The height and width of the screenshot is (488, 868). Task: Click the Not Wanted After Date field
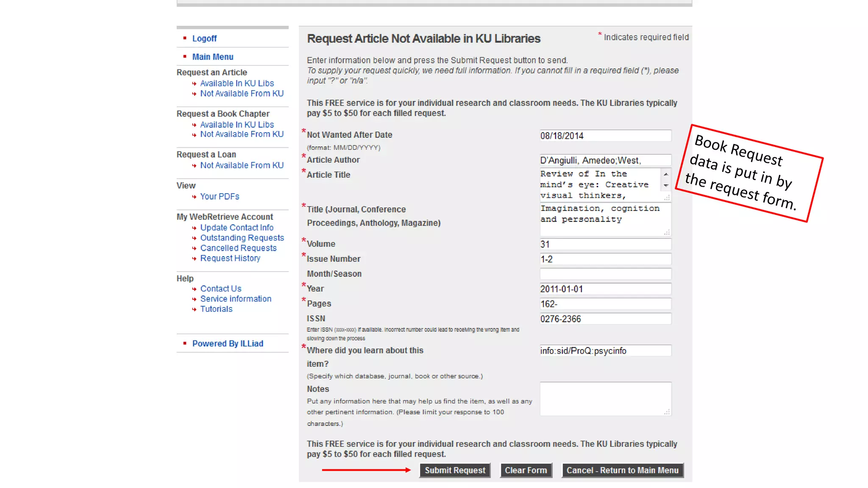(605, 136)
